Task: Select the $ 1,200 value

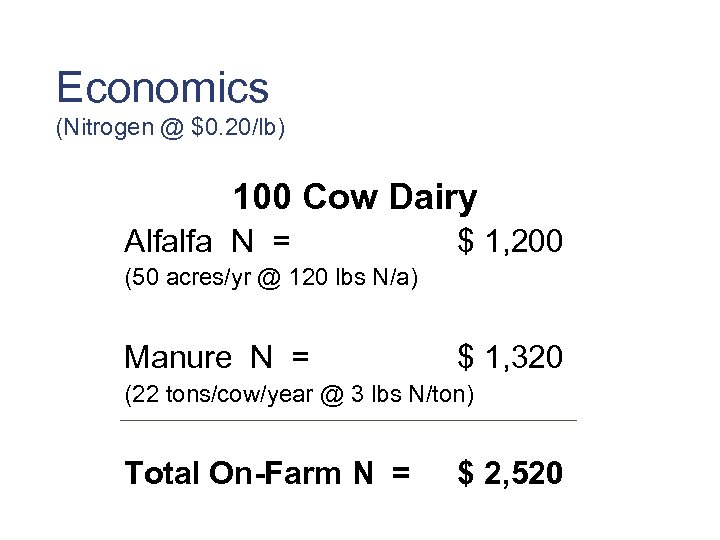Action: [x=510, y=241]
